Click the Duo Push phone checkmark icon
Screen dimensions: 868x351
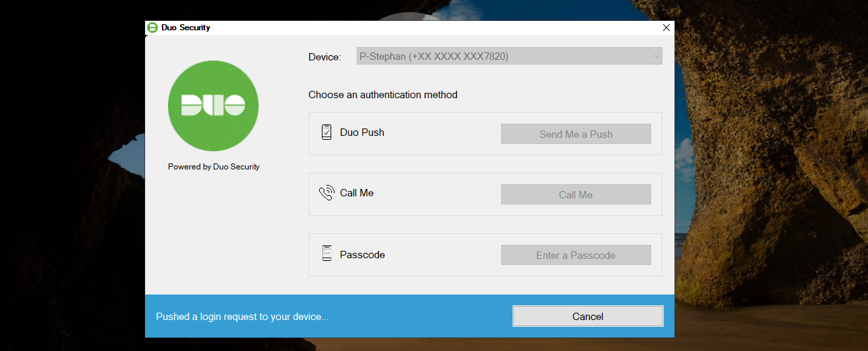click(x=327, y=132)
